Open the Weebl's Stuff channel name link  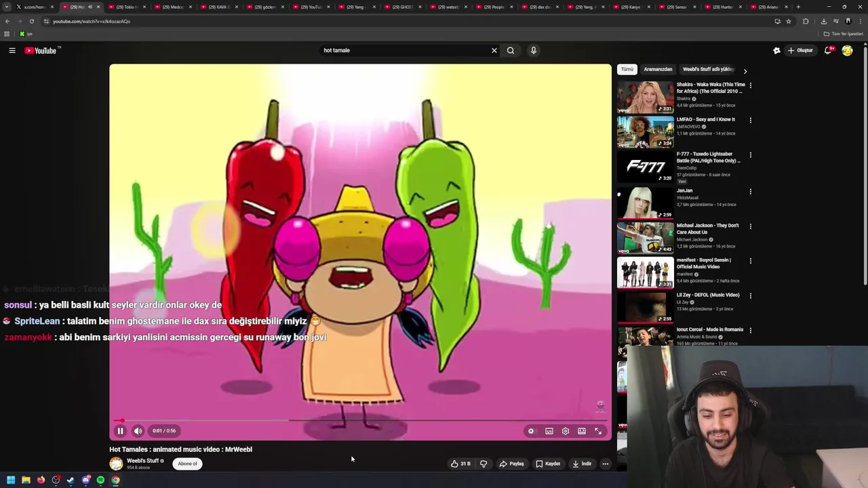tap(142, 461)
